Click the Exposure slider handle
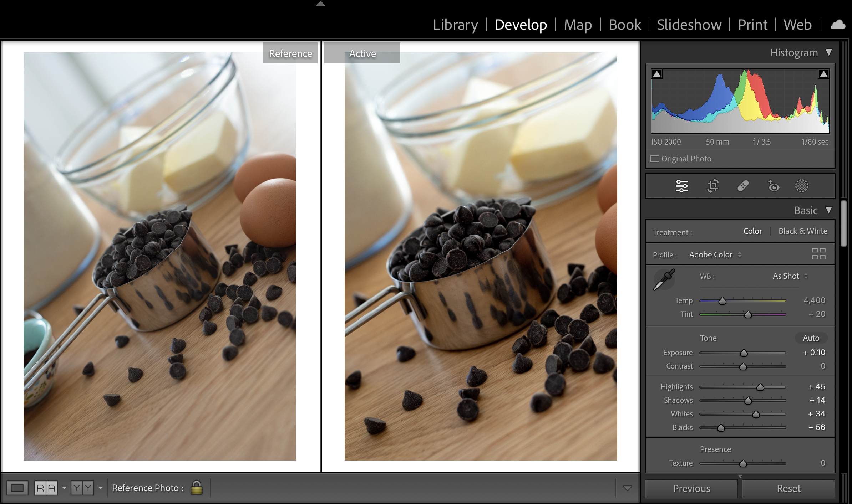This screenshot has width=852, height=504. point(744,353)
